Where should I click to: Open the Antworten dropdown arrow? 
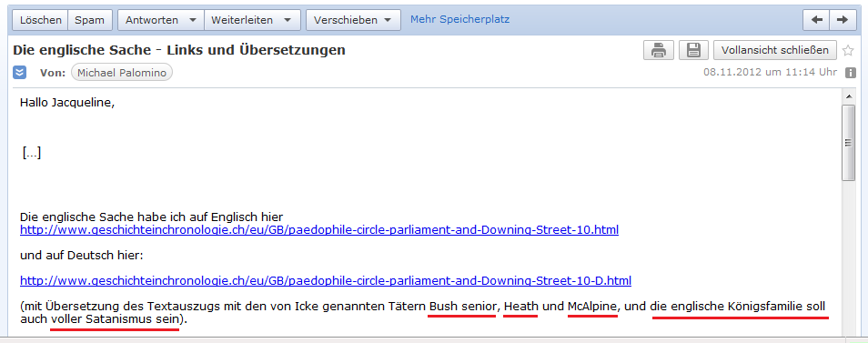(193, 20)
